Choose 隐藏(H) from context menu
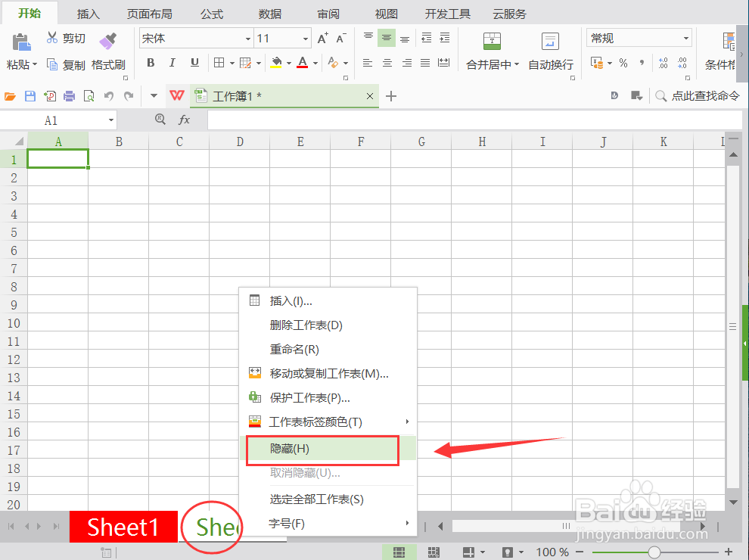The height and width of the screenshot is (560, 749). tap(328, 449)
